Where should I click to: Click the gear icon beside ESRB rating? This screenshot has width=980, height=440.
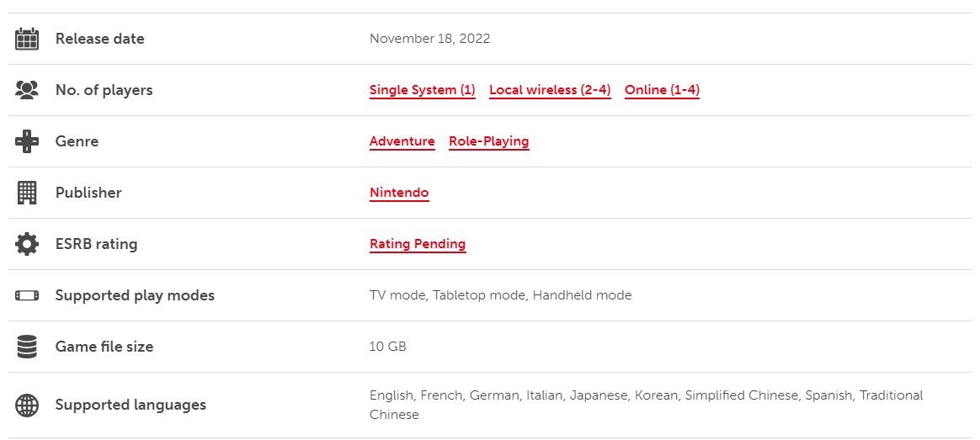pos(27,244)
